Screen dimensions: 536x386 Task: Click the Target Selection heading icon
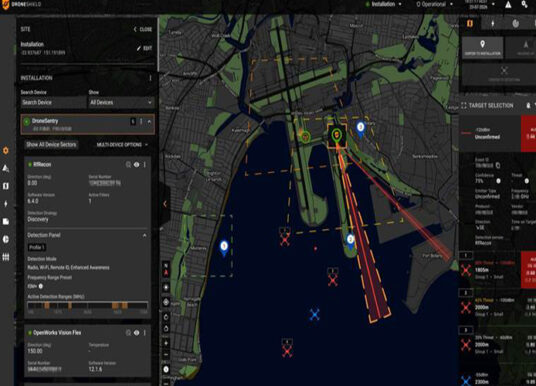[x=464, y=106]
